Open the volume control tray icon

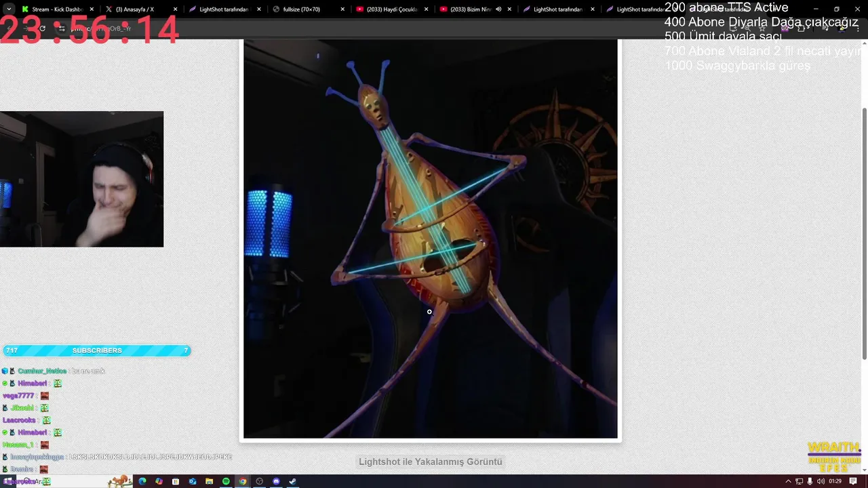pyautogui.click(x=821, y=481)
